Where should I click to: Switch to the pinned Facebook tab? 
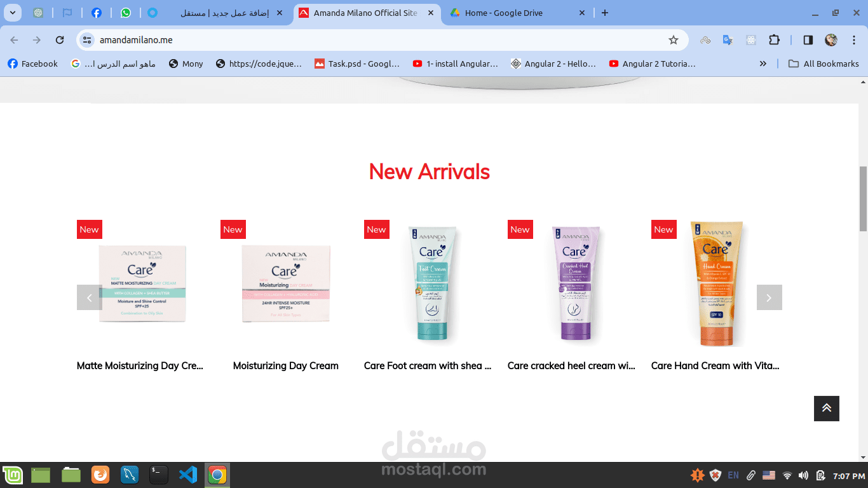point(96,13)
